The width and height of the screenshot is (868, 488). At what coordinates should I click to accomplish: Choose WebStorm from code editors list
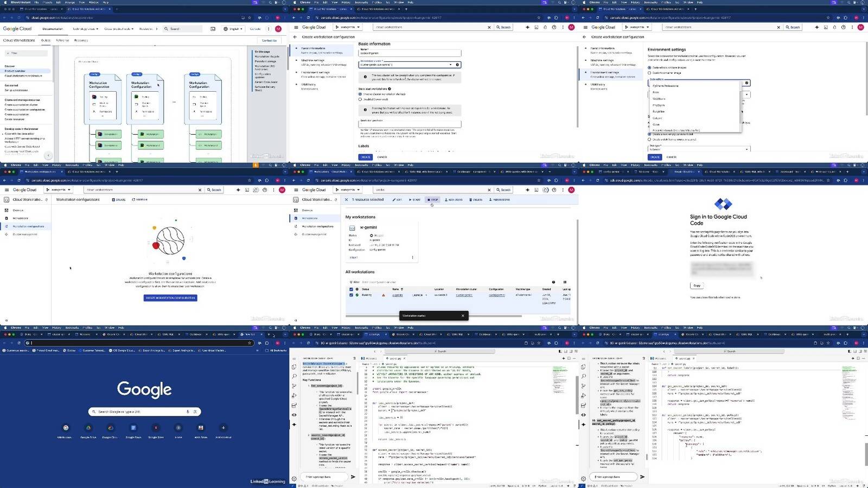tap(659, 99)
